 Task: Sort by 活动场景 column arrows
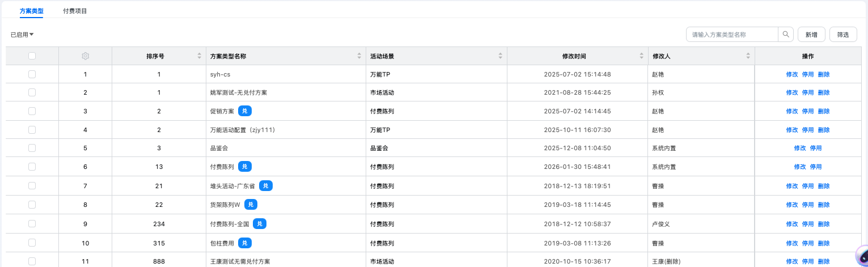pyautogui.click(x=500, y=56)
